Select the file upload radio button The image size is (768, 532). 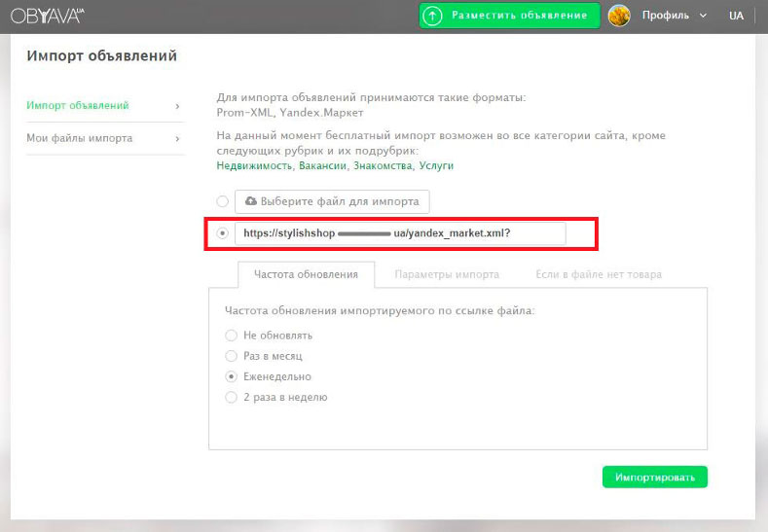[x=223, y=201]
